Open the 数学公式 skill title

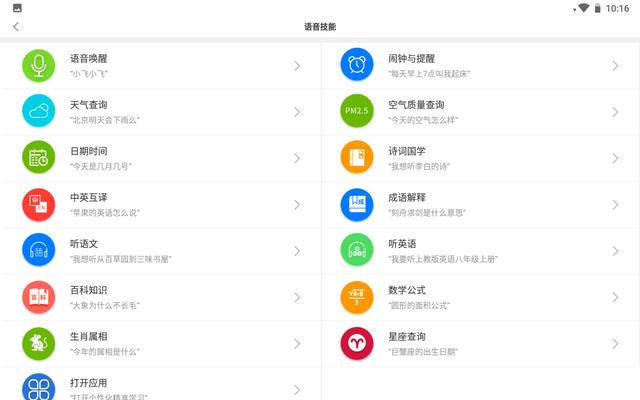coord(407,290)
